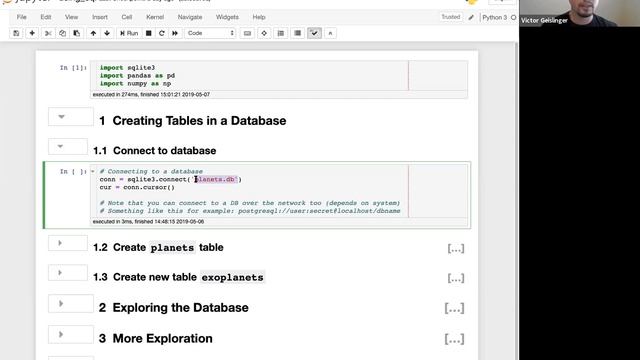
Task: Click the Trusted notebook indicator
Action: 451,17
